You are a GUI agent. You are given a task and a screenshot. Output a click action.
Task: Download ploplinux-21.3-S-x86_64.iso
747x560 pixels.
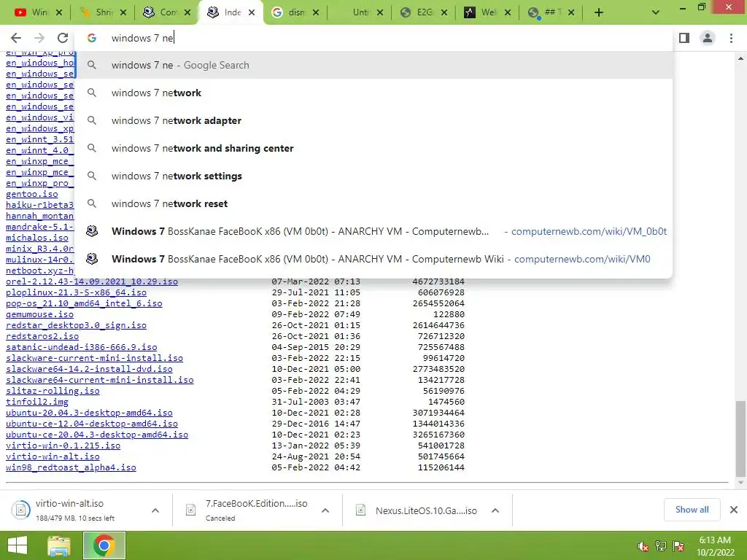point(76,292)
